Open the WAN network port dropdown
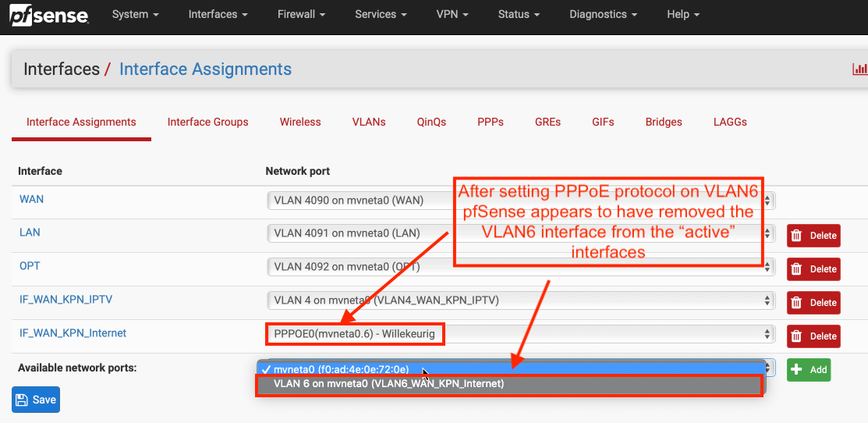Viewport: 868px width, 423px height. pos(521,201)
